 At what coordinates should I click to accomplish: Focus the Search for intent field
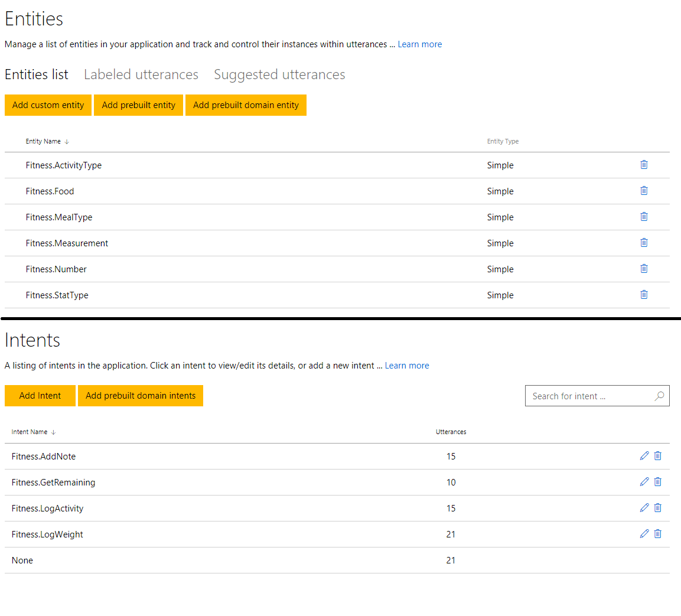pos(588,396)
